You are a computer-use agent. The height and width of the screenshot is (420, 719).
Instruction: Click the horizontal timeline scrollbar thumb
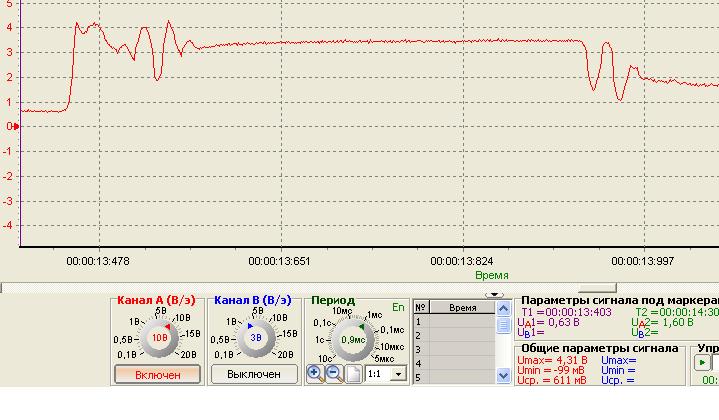pos(597,288)
